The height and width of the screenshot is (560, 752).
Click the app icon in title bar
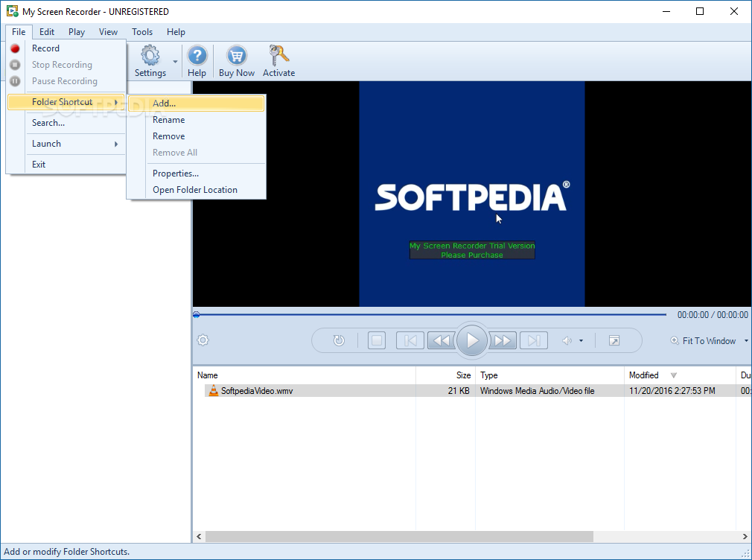(12, 11)
